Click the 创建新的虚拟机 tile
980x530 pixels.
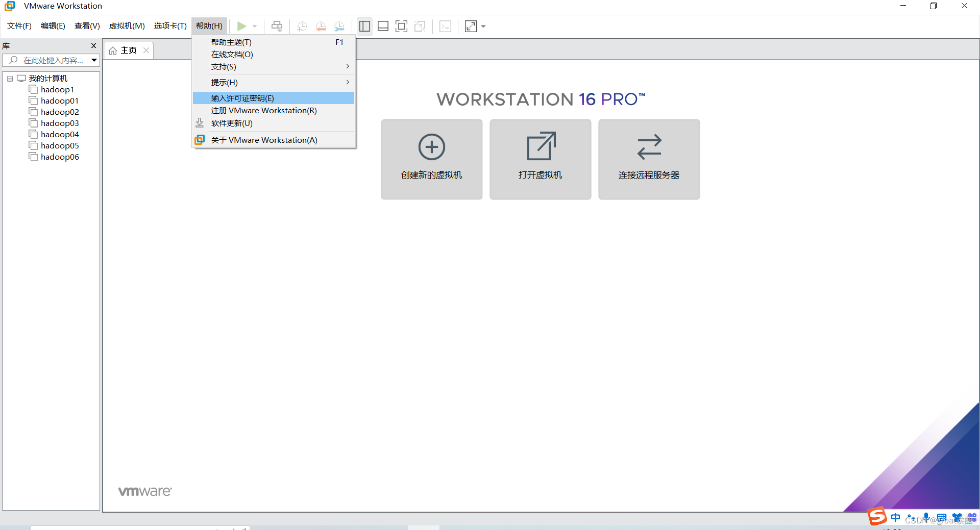point(432,159)
